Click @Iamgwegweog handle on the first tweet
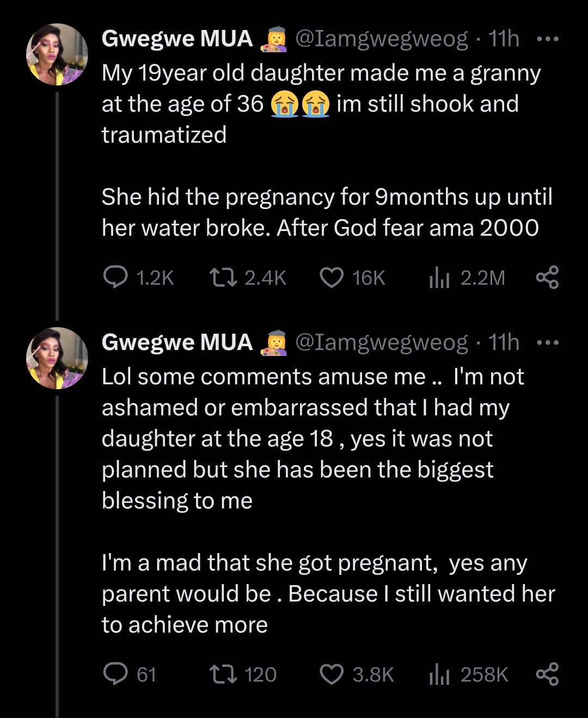The height and width of the screenshot is (718, 588). [381, 39]
